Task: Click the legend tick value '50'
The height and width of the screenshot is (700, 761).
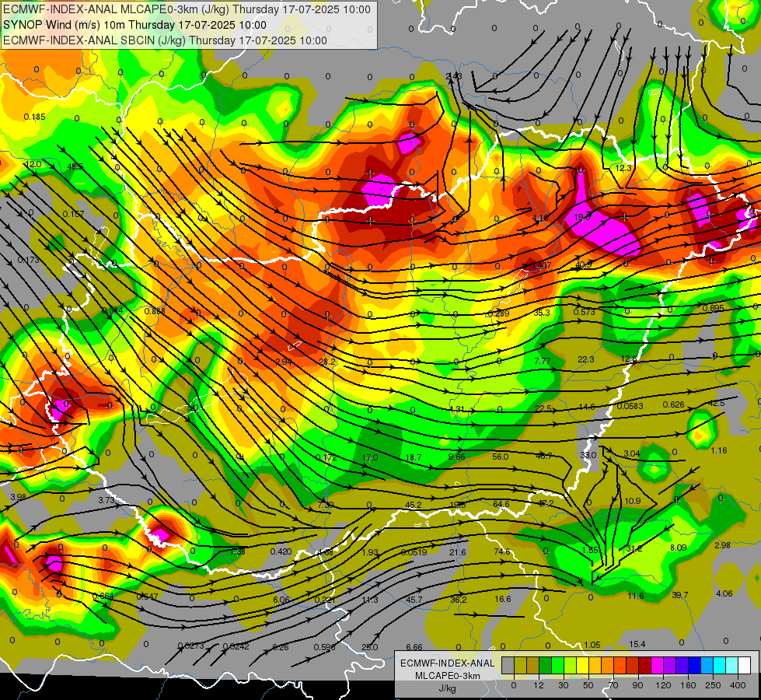Action: pos(588,685)
